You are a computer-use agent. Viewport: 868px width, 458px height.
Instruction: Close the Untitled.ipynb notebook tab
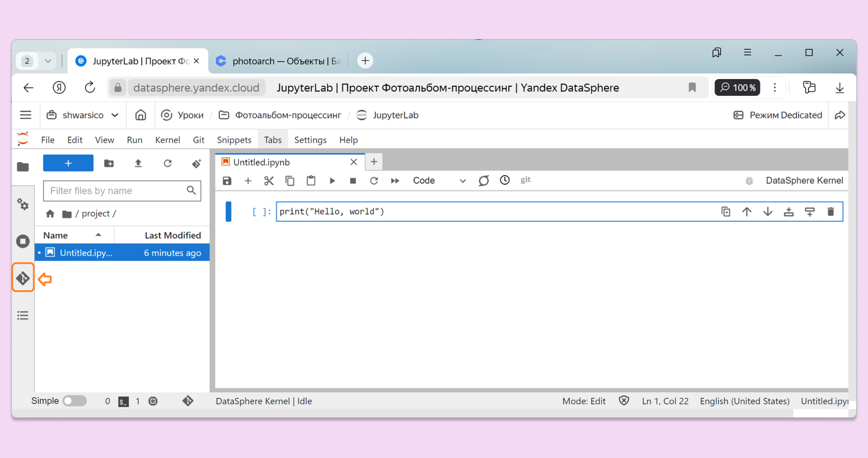pos(354,162)
